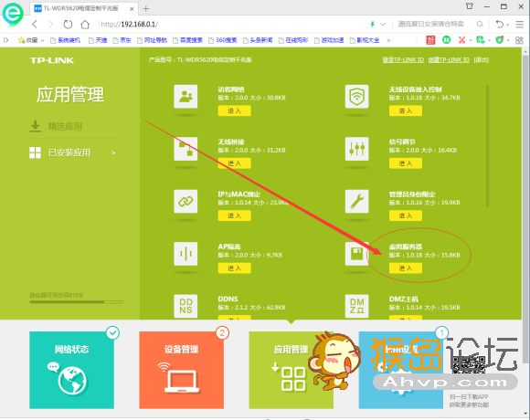Open the 访客网络 app icon
This screenshot has height=420, width=530.
click(185, 97)
